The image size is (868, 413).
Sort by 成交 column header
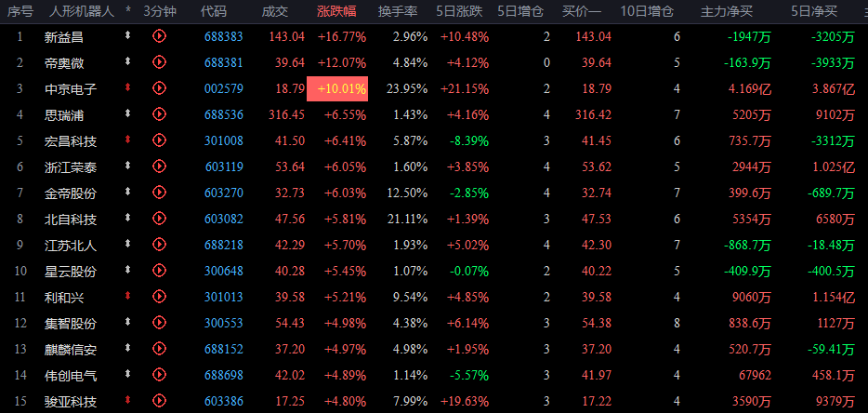[275, 11]
